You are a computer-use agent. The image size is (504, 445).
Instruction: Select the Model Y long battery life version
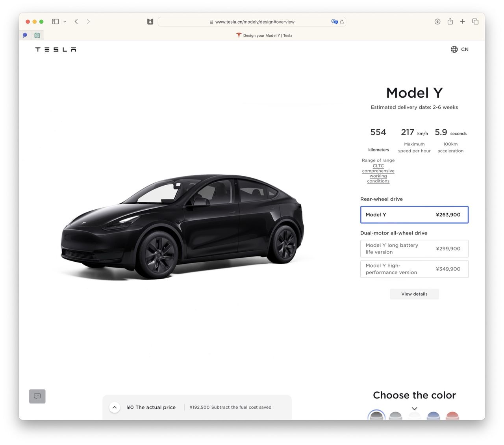click(414, 248)
